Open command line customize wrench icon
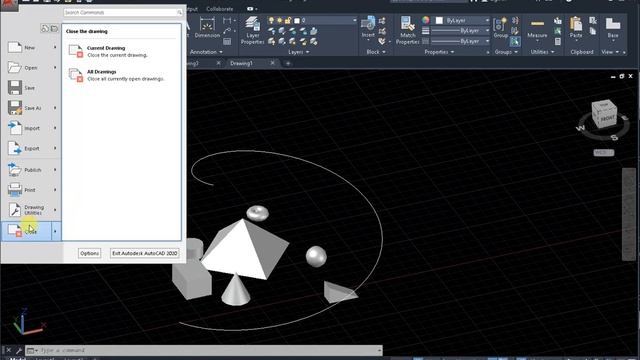This screenshot has height=360, width=640. click(x=18, y=350)
